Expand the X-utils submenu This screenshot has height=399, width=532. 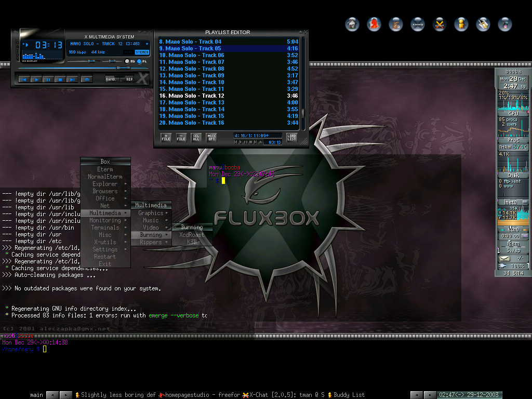coord(105,242)
